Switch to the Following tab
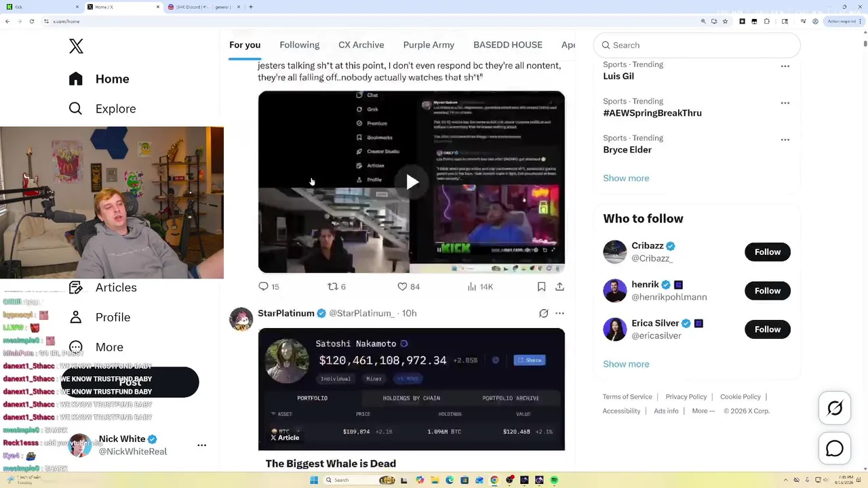Screen dimensions: 868x488 tap(299, 45)
